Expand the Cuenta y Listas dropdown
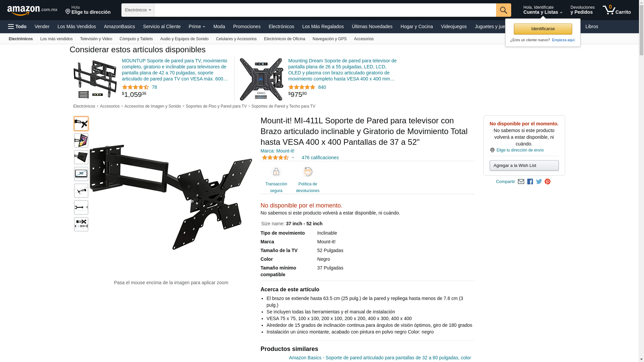The image size is (644, 362). point(543,10)
